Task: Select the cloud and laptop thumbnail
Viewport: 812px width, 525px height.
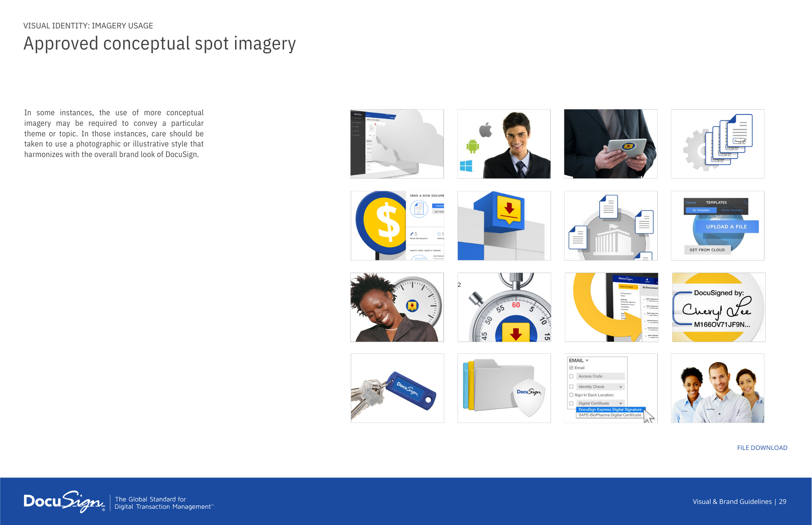Action: click(x=397, y=144)
